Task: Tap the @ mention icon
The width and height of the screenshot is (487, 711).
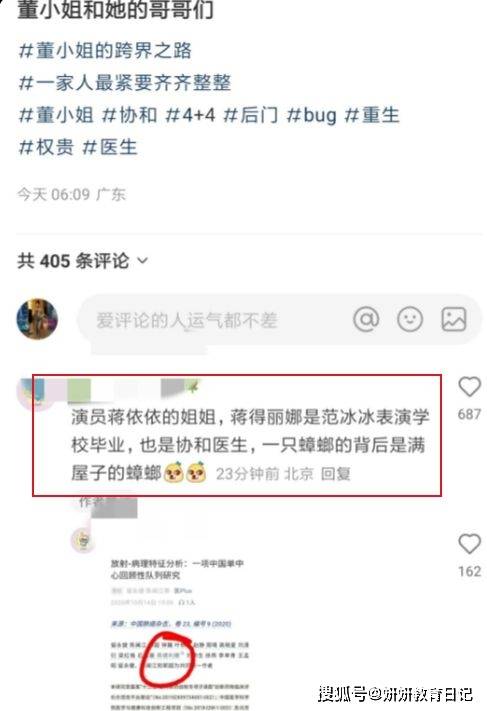Action: coord(366,319)
